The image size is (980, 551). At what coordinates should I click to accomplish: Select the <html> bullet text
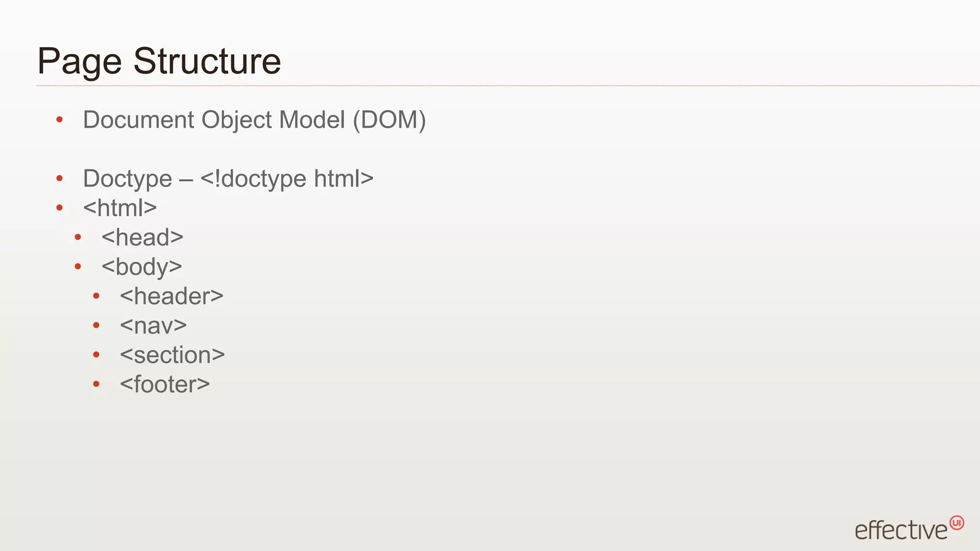pos(120,208)
